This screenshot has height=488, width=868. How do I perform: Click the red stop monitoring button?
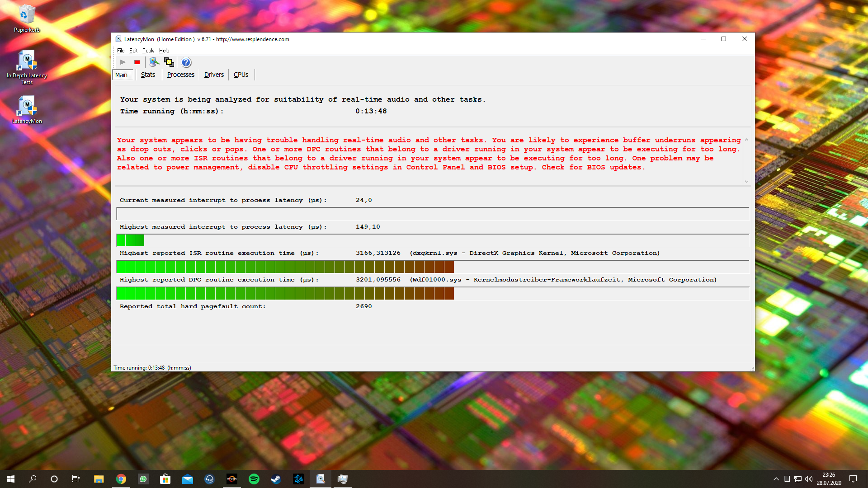click(137, 62)
